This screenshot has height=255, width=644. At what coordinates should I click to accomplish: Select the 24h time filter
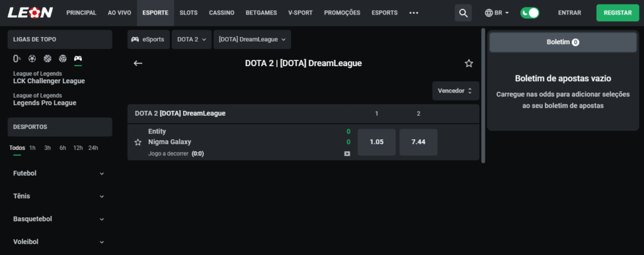point(93,148)
